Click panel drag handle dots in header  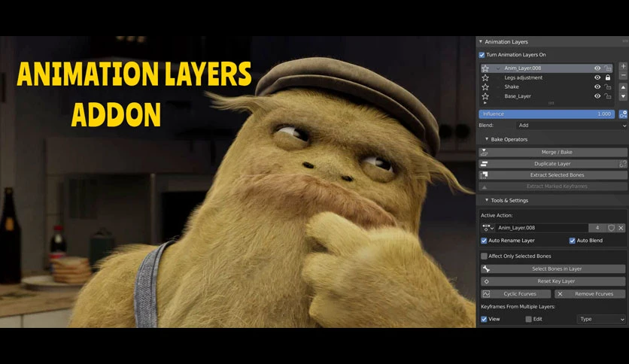coord(625,41)
